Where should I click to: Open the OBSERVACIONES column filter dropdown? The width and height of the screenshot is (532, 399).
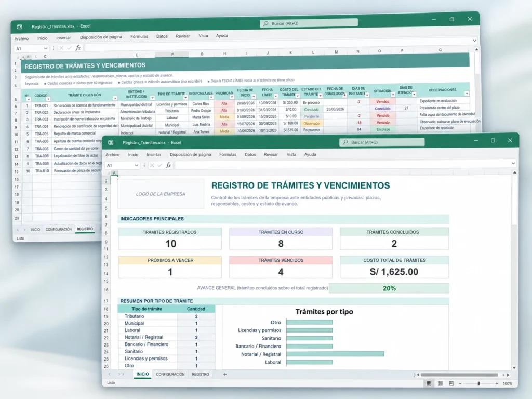(467, 94)
